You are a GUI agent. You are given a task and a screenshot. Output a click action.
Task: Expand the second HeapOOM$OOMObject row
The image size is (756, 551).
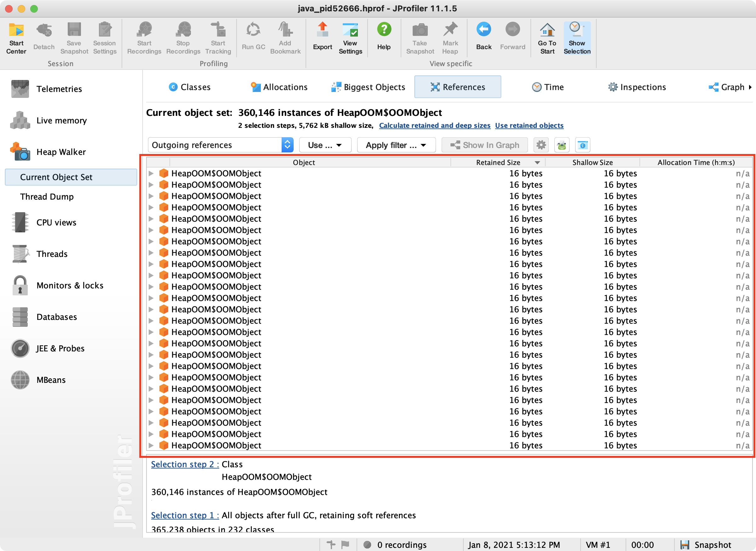point(151,185)
